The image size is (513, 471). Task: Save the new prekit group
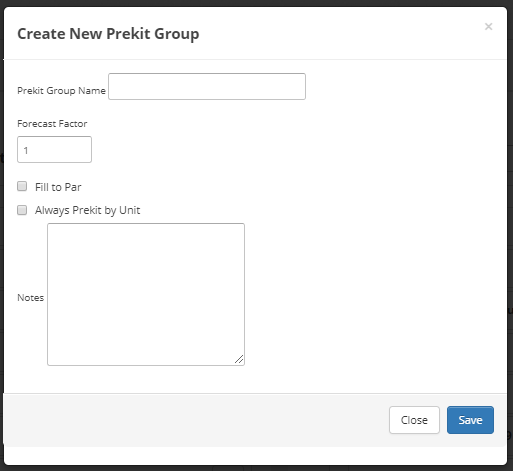pos(470,420)
